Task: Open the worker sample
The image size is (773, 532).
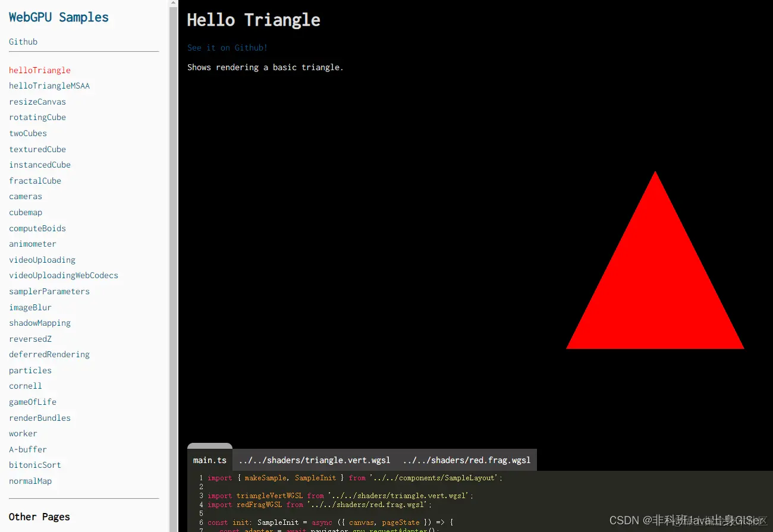Action: click(23, 433)
